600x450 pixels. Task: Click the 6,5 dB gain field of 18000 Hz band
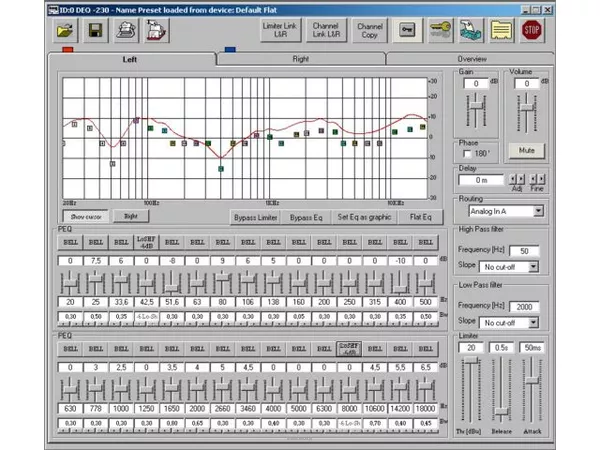point(426,367)
